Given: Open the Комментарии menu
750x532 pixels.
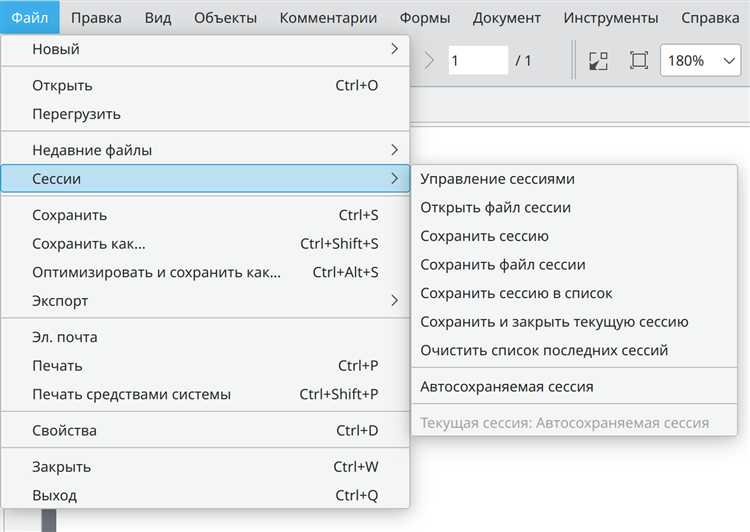Looking at the screenshot, I should [328, 18].
